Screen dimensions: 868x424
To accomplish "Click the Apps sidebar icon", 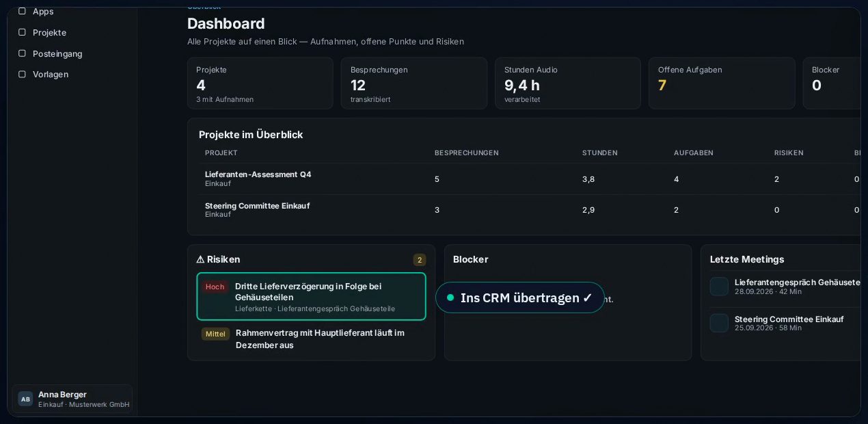I will [x=22, y=11].
